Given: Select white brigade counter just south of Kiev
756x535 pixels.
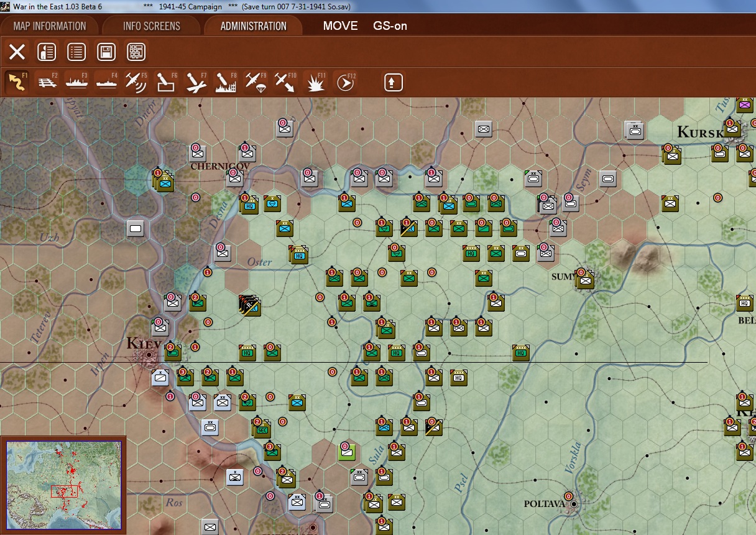Looking at the screenshot, I should 160,377.
